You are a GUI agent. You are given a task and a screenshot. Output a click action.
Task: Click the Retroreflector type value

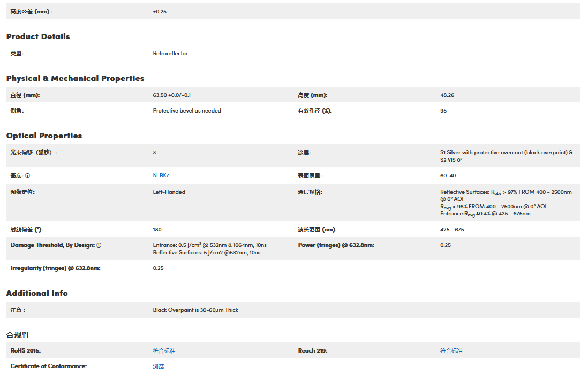pos(170,54)
